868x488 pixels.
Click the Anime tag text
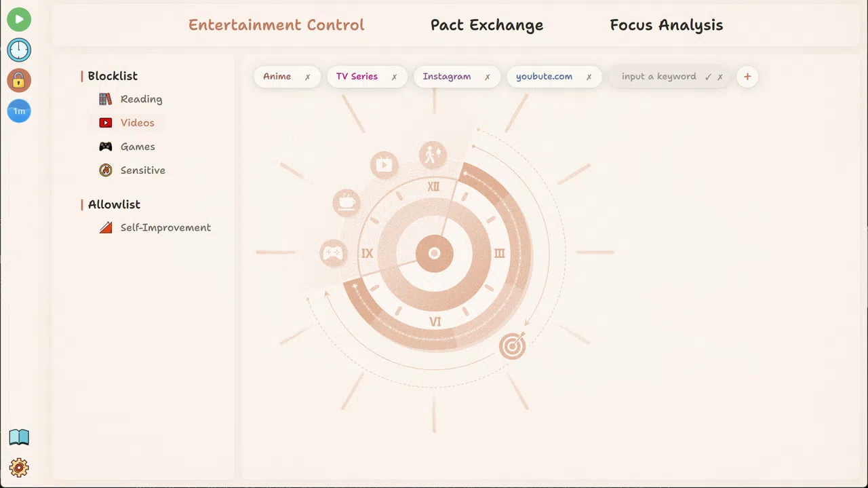click(x=277, y=77)
